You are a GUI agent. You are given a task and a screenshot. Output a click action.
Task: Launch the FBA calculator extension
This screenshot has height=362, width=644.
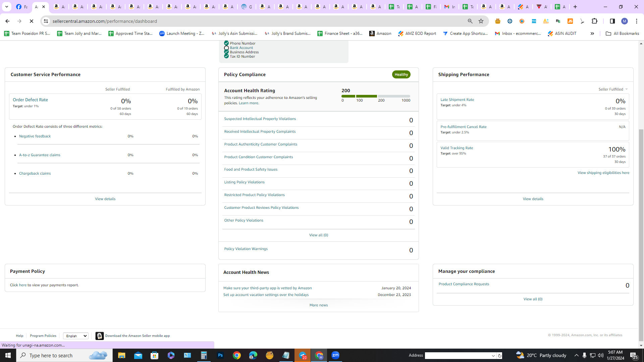(x=534, y=21)
